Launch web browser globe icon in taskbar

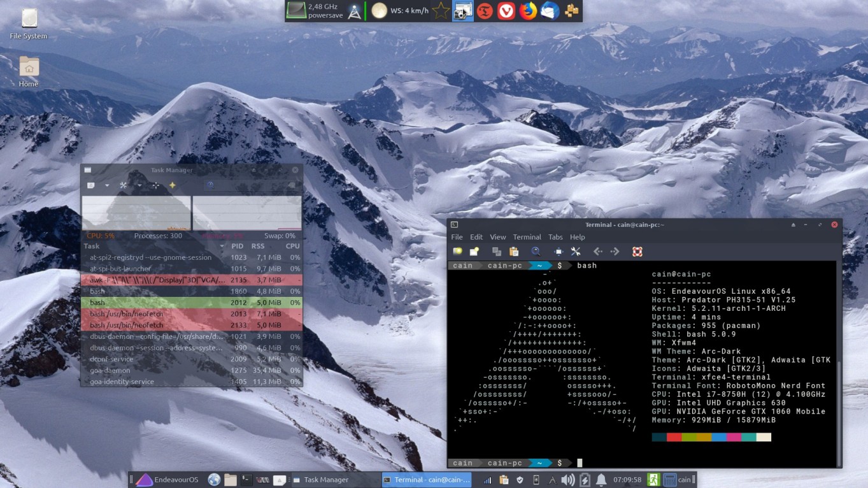click(x=214, y=480)
